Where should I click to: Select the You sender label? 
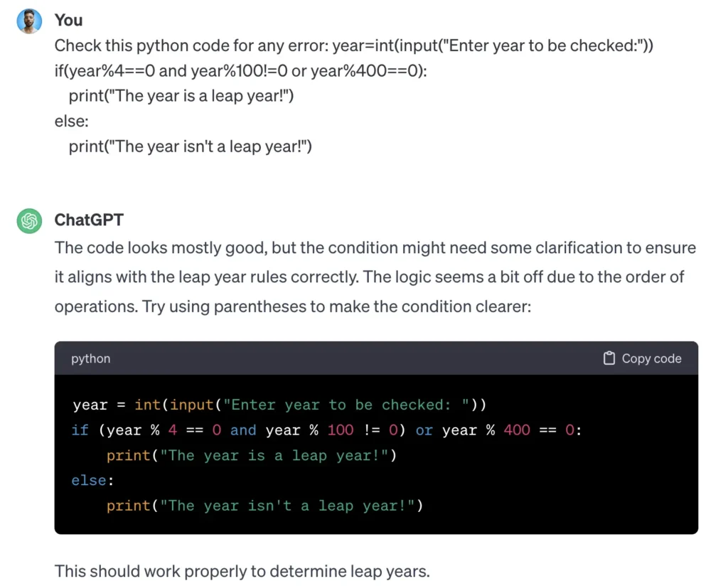point(68,21)
